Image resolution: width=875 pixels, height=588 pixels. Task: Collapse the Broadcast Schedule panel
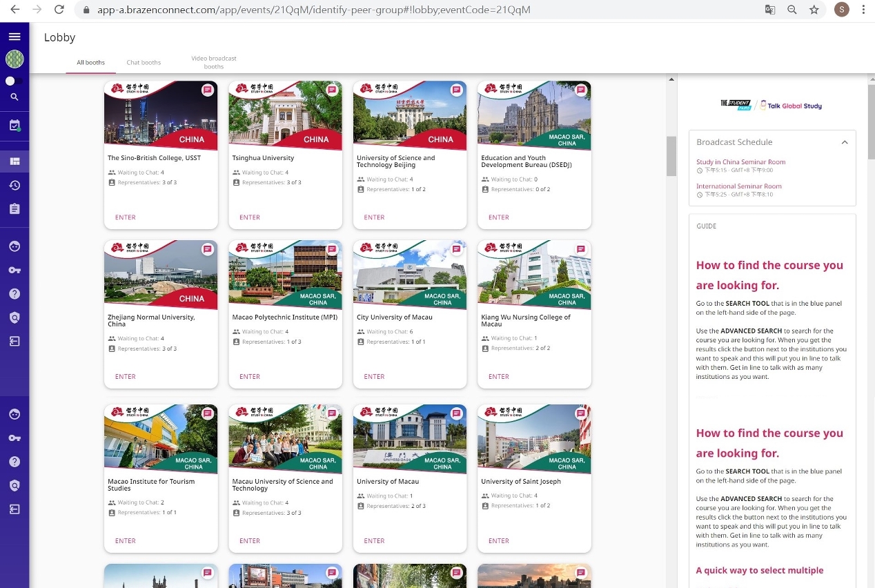tap(844, 142)
